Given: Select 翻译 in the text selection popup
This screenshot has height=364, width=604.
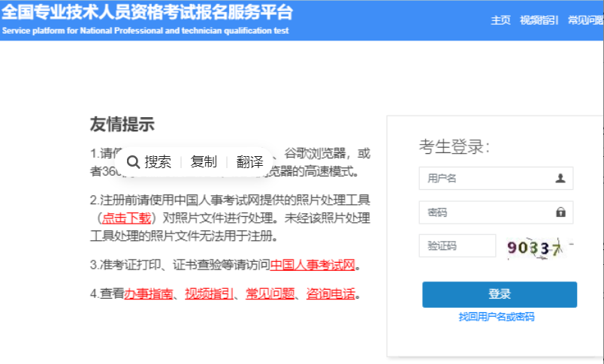Looking at the screenshot, I should pyautogui.click(x=249, y=162).
